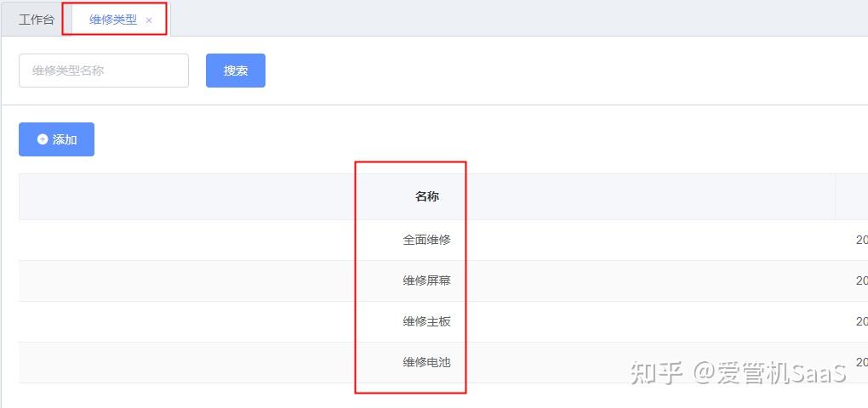Switch to the 工作台 tab

pyautogui.click(x=37, y=20)
